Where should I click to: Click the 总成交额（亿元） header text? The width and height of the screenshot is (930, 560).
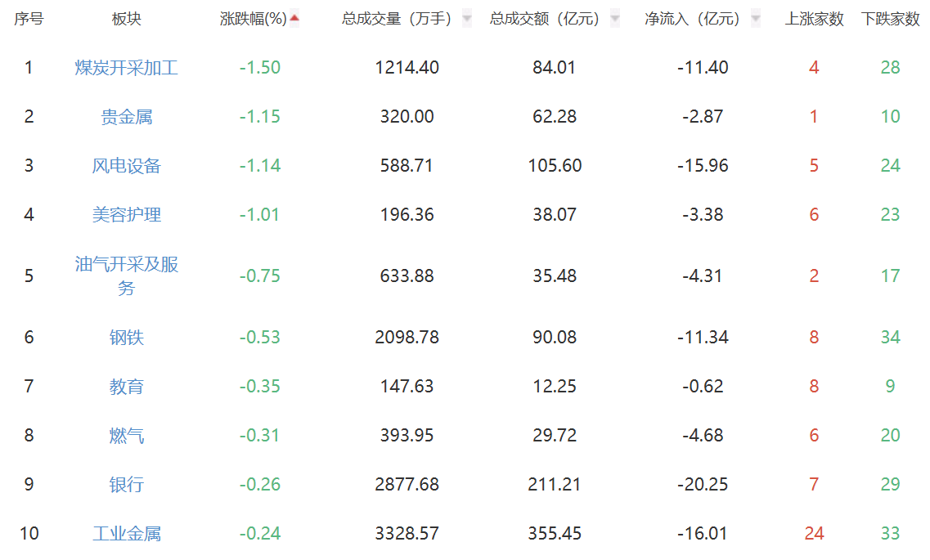click(544, 19)
